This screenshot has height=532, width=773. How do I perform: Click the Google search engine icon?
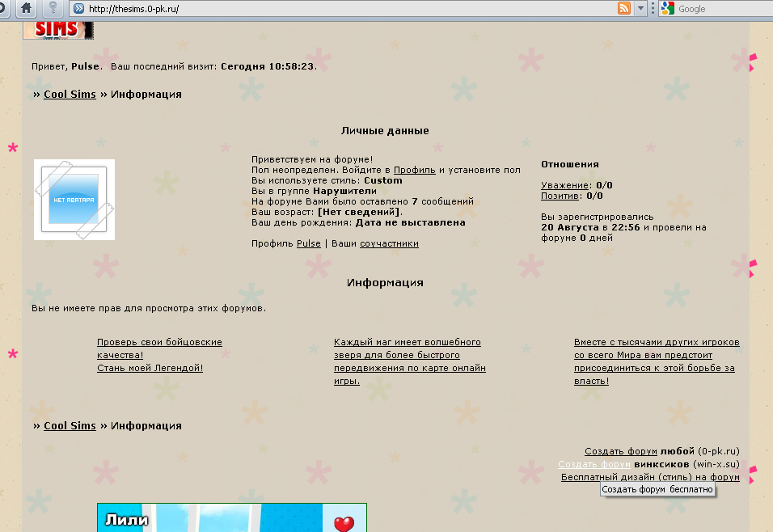coord(668,8)
